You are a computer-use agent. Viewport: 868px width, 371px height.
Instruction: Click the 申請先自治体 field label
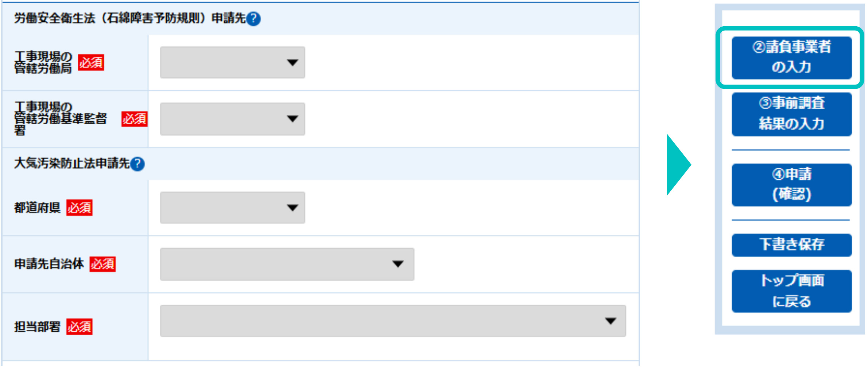tap(49, 264)
